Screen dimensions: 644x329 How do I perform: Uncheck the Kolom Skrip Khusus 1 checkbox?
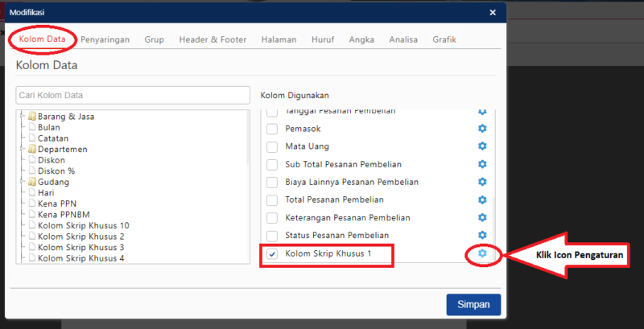[x=272, y=254]
